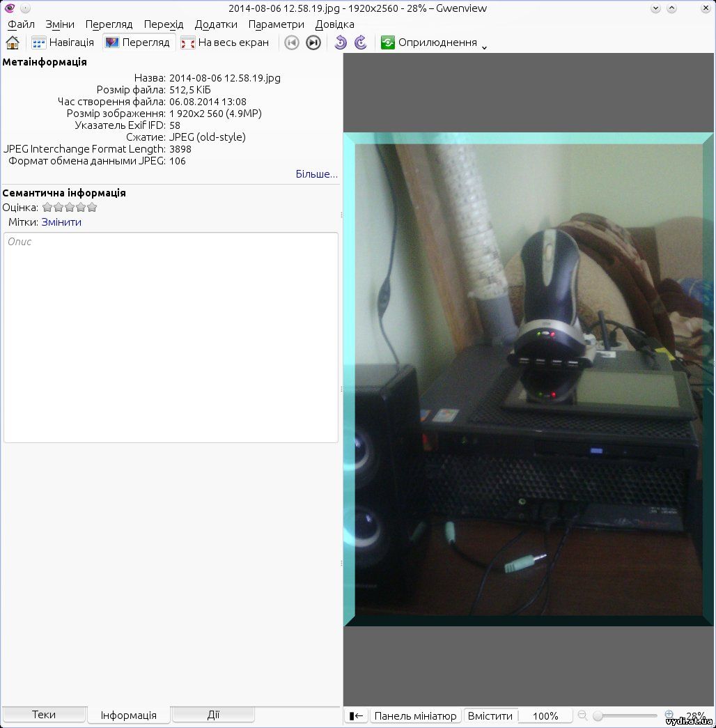The image size is (716, 728).
Task: Toggle Вмістити fit-to-window zoom
Action: pos(490,716)
